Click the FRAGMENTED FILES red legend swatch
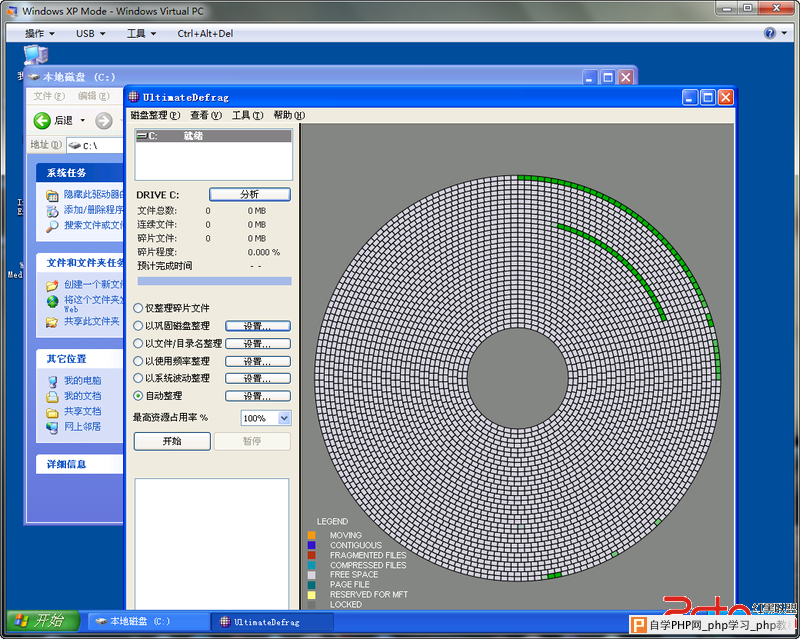 click(311, 555)
